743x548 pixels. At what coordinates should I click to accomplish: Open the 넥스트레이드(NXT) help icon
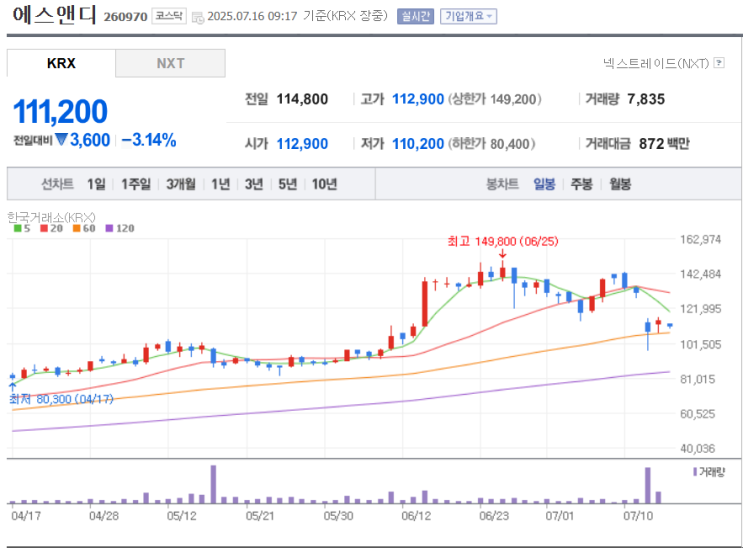(719, 63)
